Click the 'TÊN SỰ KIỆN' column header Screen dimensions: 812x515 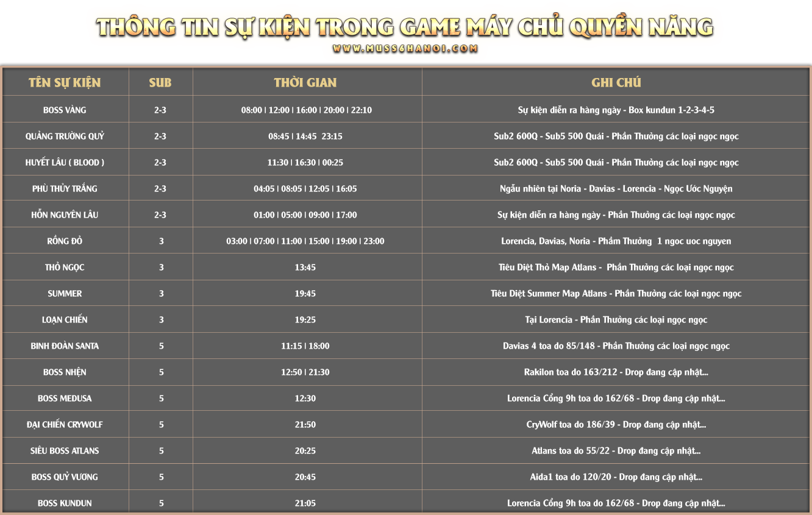pyautogui.click(x=65, y=82)
